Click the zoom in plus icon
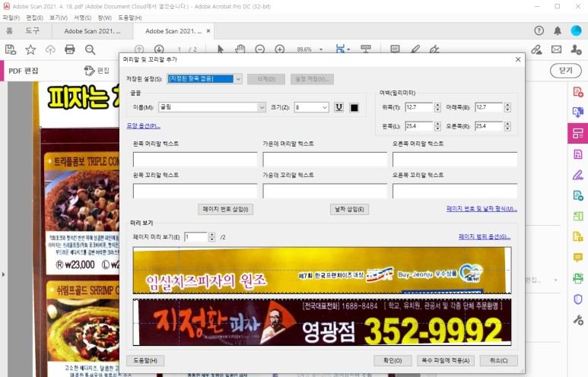Viewport: 588px width, 377px height. [x=280, y=49]
